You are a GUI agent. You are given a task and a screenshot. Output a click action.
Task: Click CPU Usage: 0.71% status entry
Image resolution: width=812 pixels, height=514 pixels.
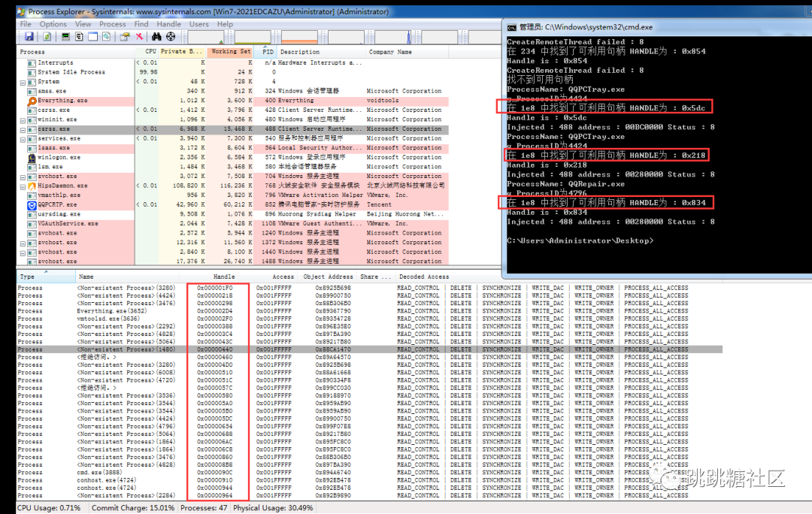click(x=49, y=508)
